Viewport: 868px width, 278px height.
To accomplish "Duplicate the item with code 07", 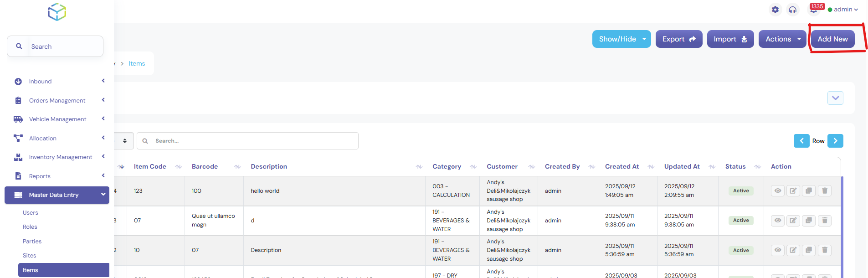I will click(809, 221).
